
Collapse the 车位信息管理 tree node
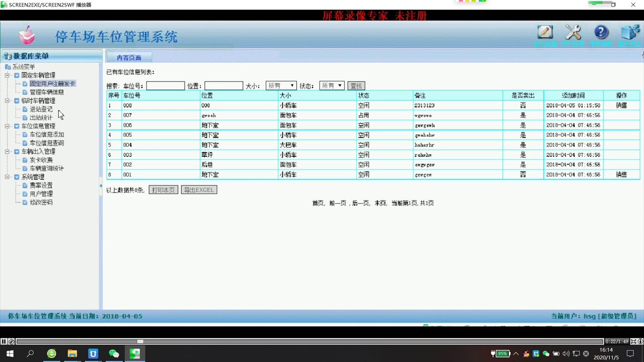click(x=8, y=126)
